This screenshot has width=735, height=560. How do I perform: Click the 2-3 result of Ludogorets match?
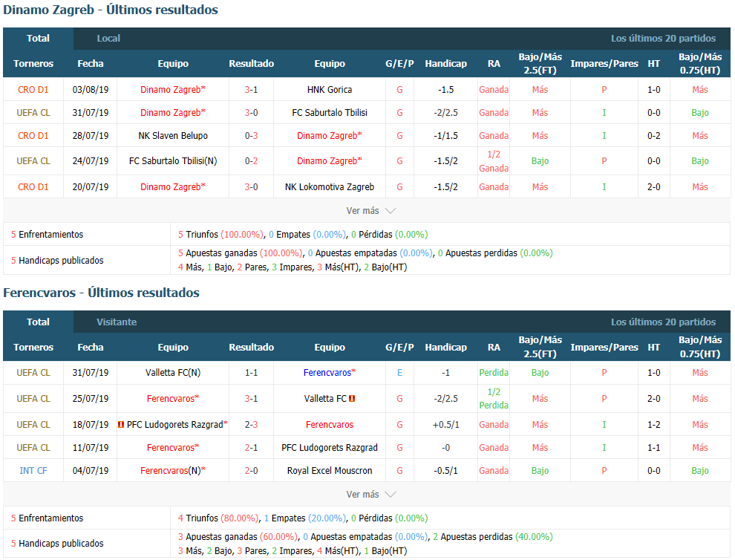coord(251,424)
